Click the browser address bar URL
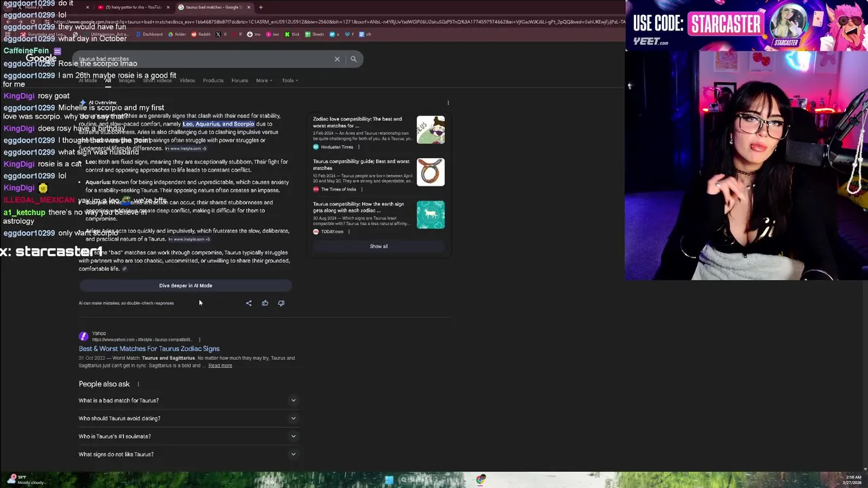The width and height of the screenshot is (868, 488). click(x=339, y=22)
